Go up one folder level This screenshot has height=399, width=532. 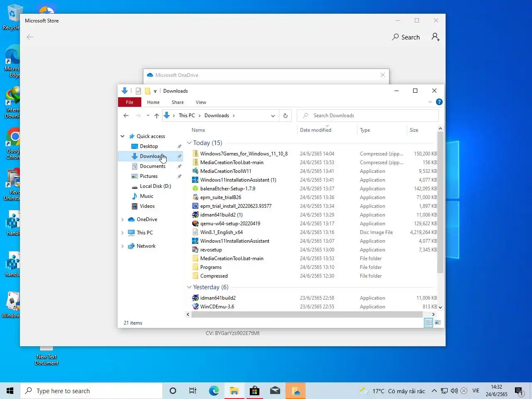pyautogui.click(x=156, y=116)
